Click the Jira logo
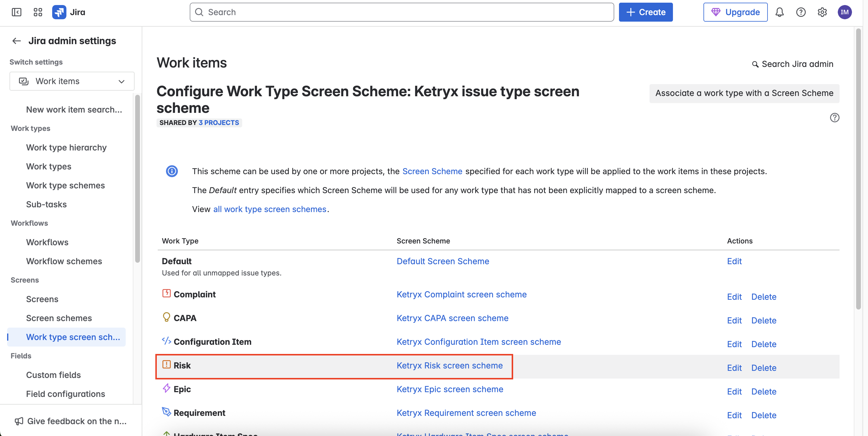 tap(69, 12)
